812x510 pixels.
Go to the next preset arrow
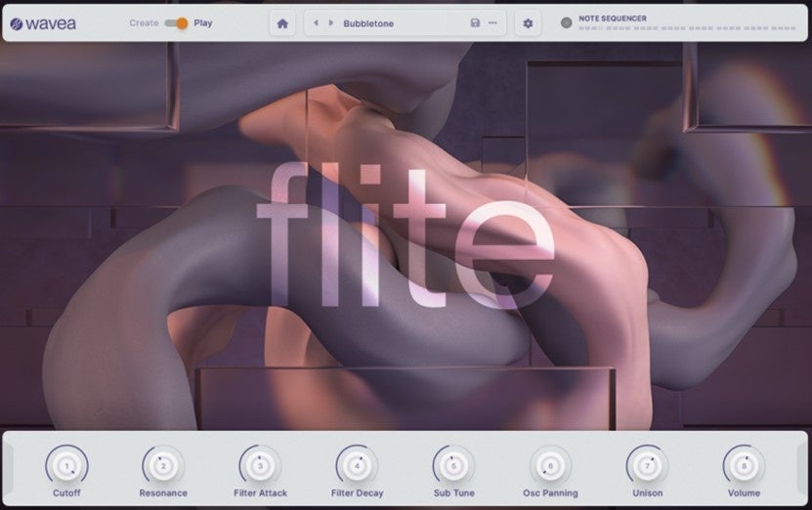click(x=330, y=22)
